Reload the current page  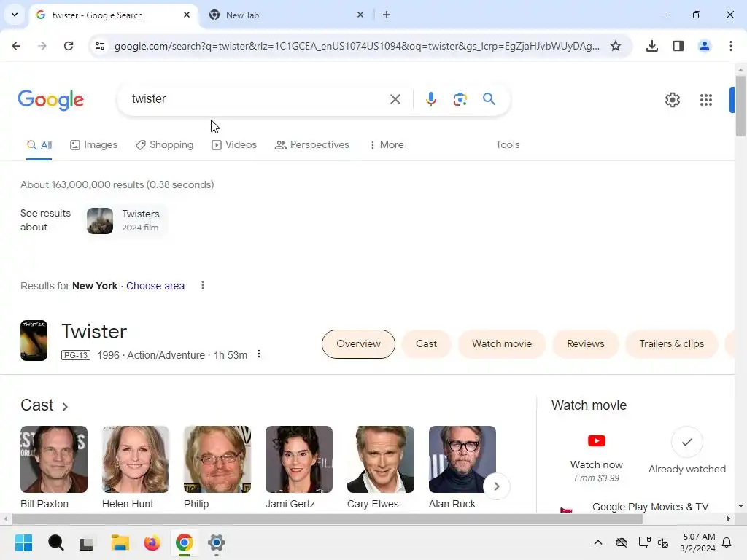69,46
